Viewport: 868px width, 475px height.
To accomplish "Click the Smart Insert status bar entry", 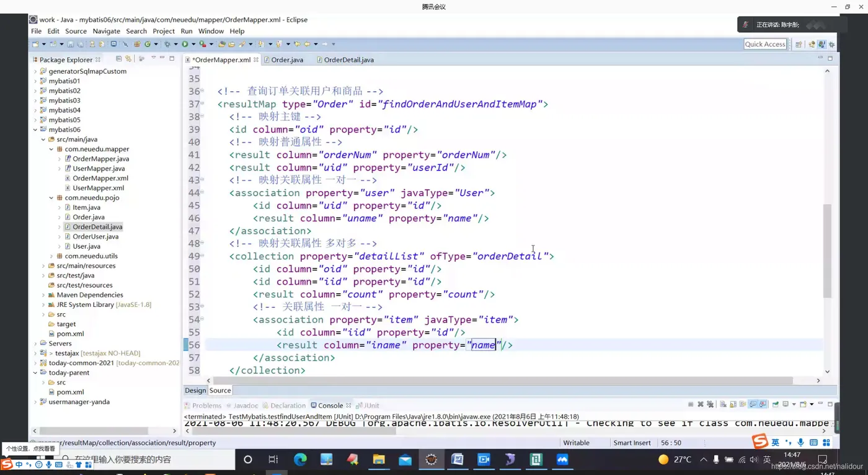I will [632, 443].
